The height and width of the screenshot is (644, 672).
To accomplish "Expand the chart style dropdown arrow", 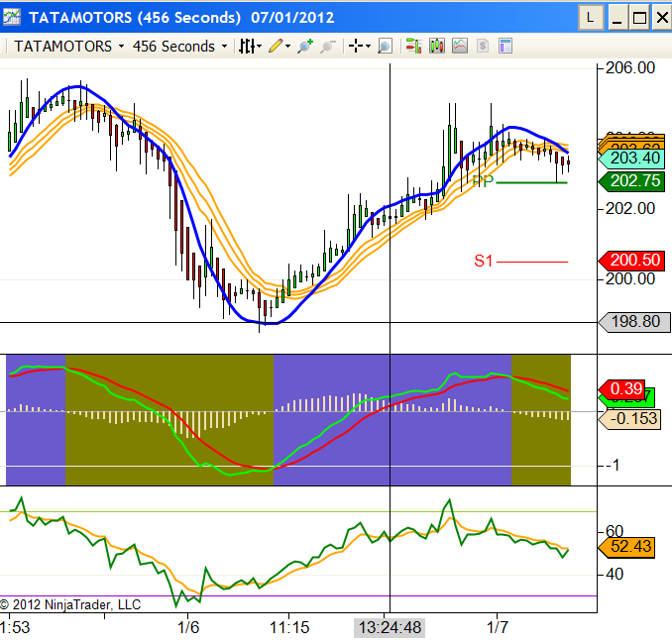I will coord(260,47).
